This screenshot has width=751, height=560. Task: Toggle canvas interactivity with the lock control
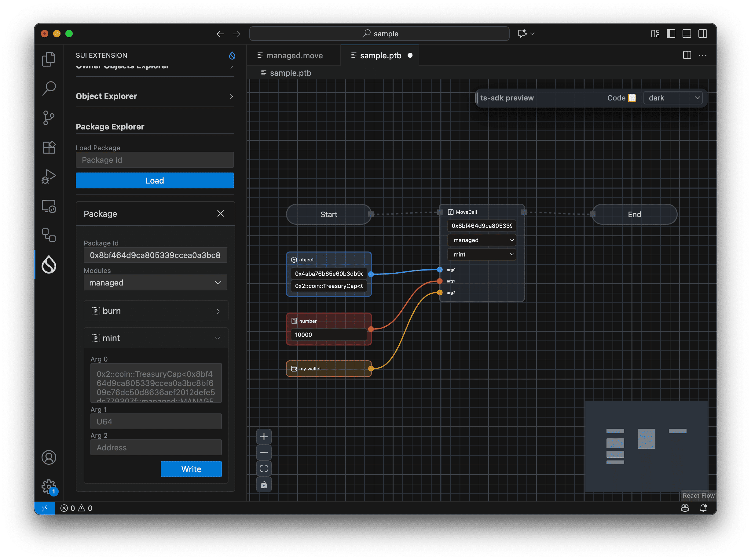264,484
